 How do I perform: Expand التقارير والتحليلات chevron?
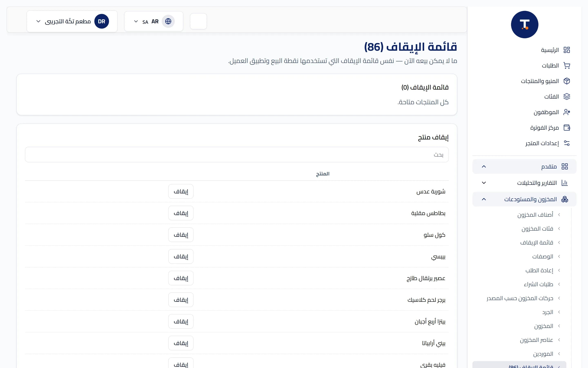pos(484,183)
